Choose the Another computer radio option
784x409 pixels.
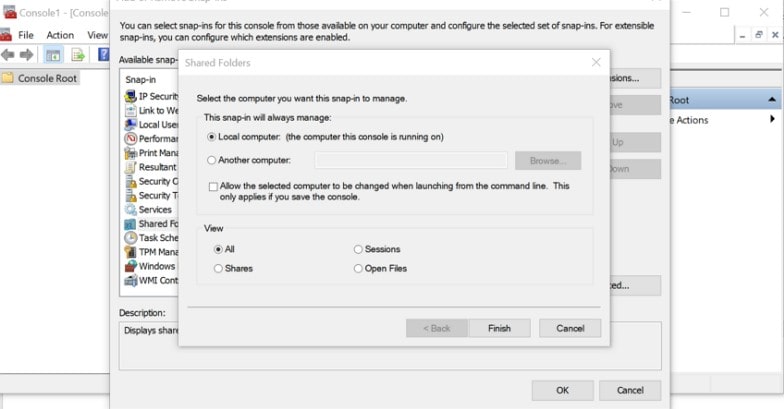point(211,160)
